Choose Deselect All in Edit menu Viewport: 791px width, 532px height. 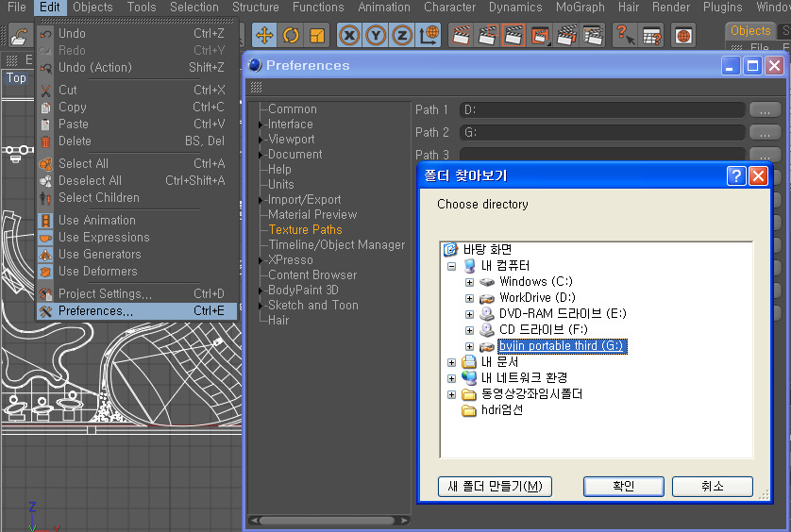coord(137,180)
